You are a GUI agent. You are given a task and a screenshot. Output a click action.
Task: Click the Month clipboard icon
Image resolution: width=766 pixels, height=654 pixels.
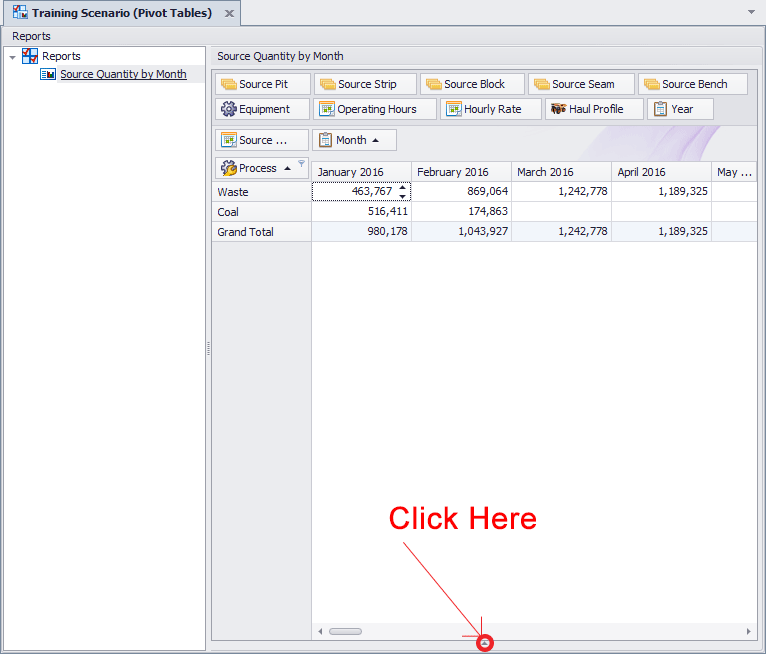(325, 140)
